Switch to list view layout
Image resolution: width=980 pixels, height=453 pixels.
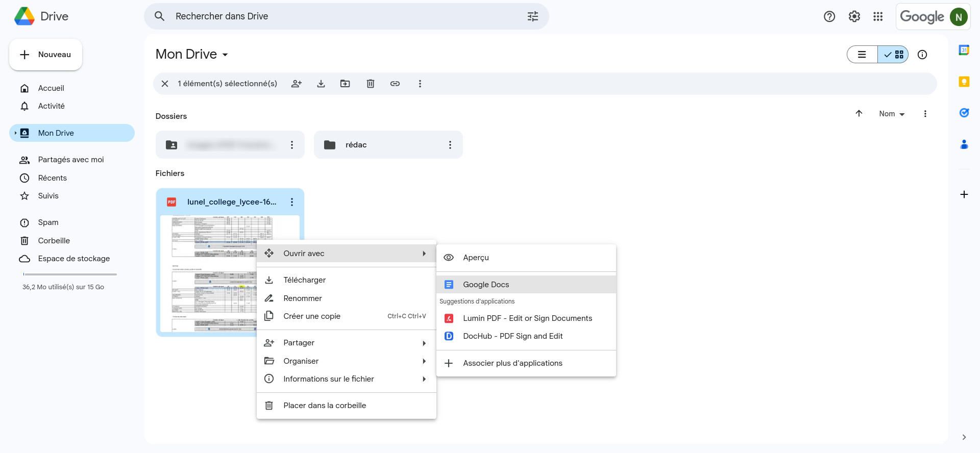(862, 55)
